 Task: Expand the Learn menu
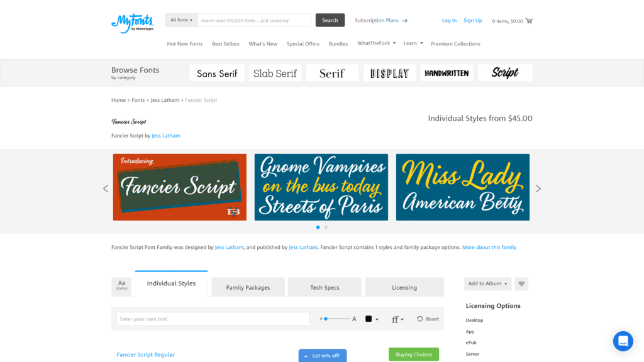(x=413, y=43)
